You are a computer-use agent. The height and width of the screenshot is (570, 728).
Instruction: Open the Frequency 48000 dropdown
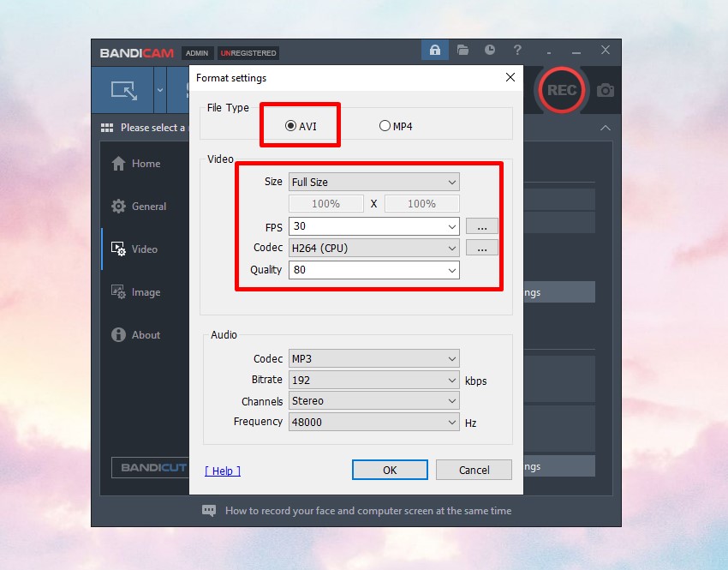point(373,423)
